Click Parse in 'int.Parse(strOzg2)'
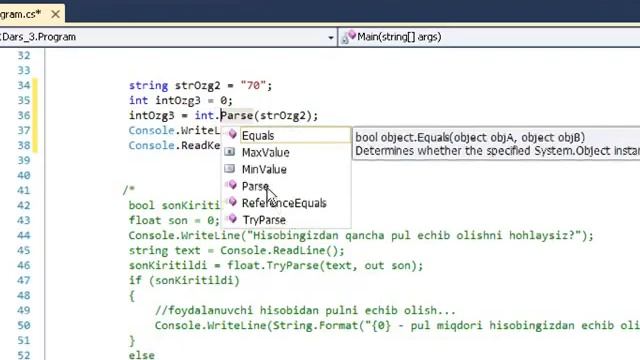Screen dimensions: 640x360 [x=237, y=116]
